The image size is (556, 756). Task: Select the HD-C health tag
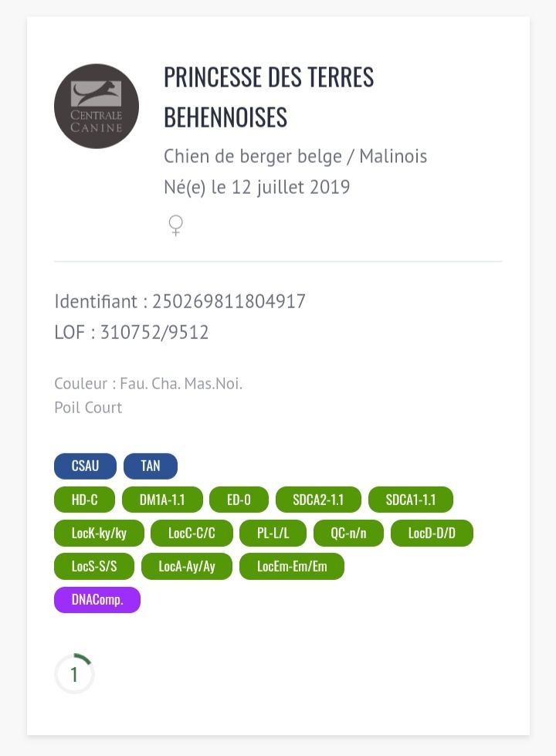coord(84,500)
